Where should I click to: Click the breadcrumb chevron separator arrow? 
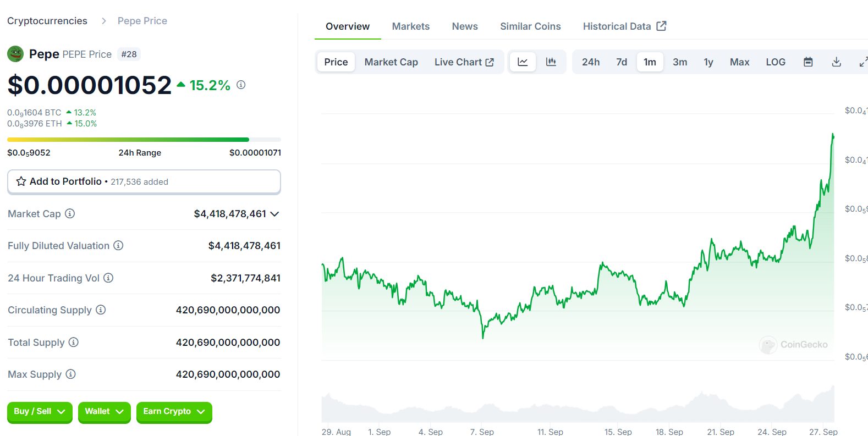(103, 21)
